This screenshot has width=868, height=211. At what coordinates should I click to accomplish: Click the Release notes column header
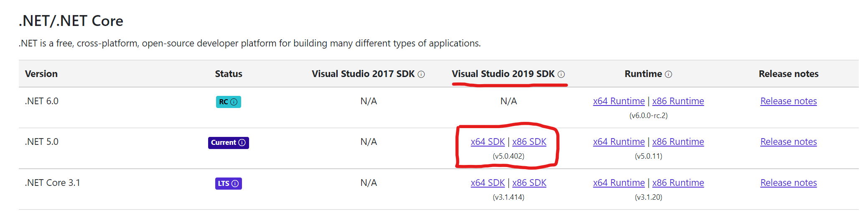tap(789, 74)
